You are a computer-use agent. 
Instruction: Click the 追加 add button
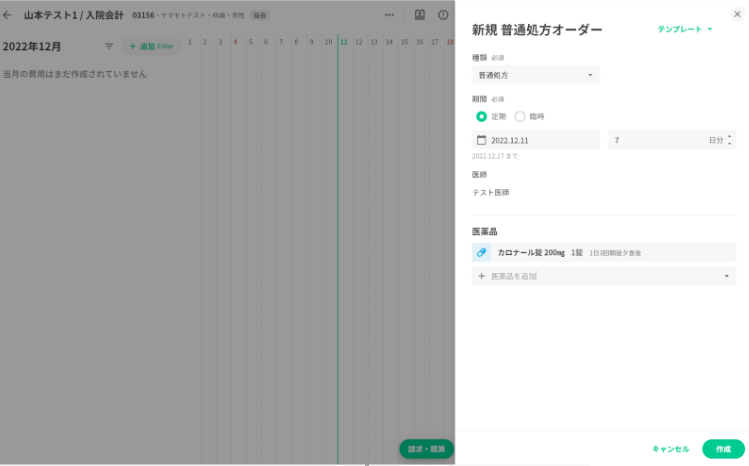pyautogui.click(x=151, y=46)
